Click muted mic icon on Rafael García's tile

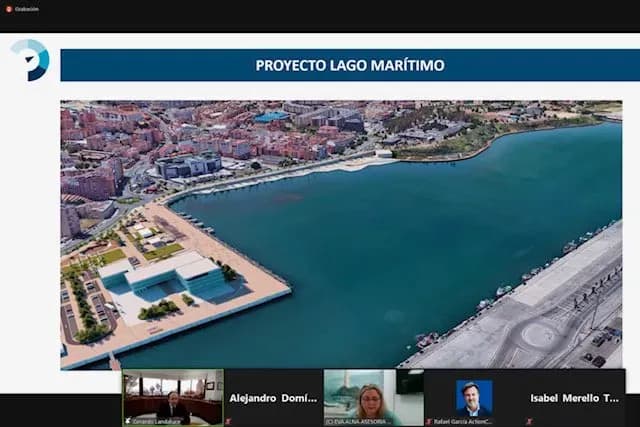coord(429,421)
